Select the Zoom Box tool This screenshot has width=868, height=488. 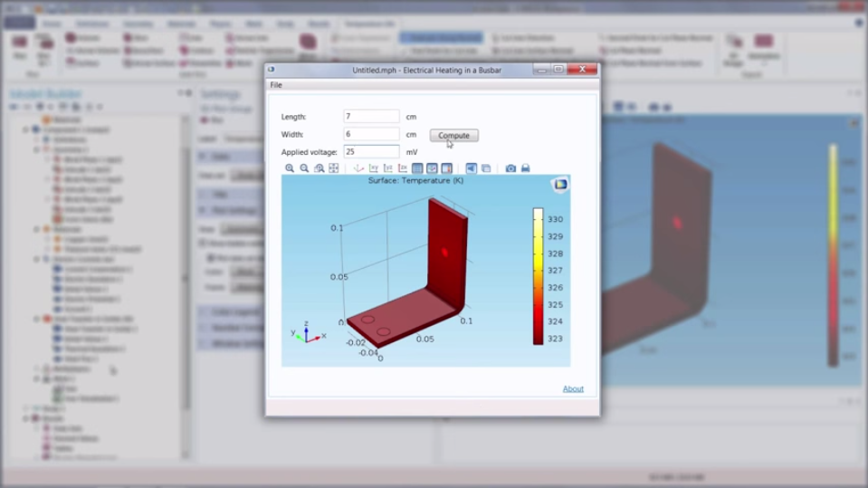(x=319, y=168)
